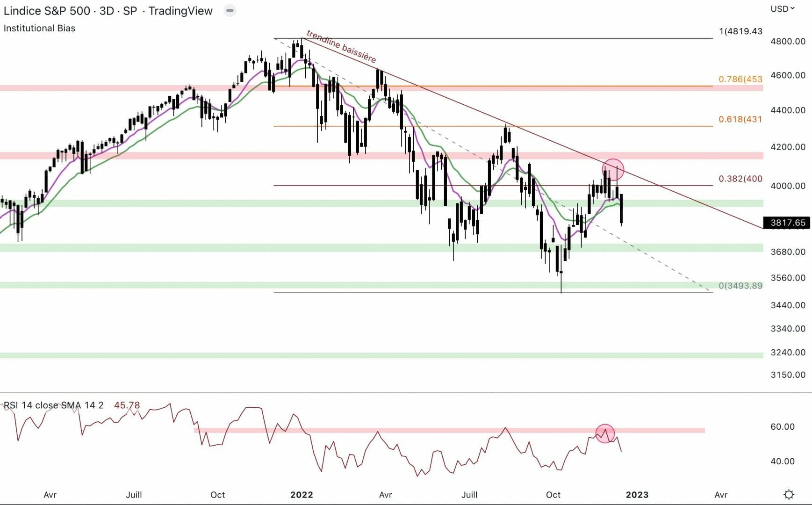Select the pink circle marker on RSI line
812x505 pixels.
tap(605, 433)
